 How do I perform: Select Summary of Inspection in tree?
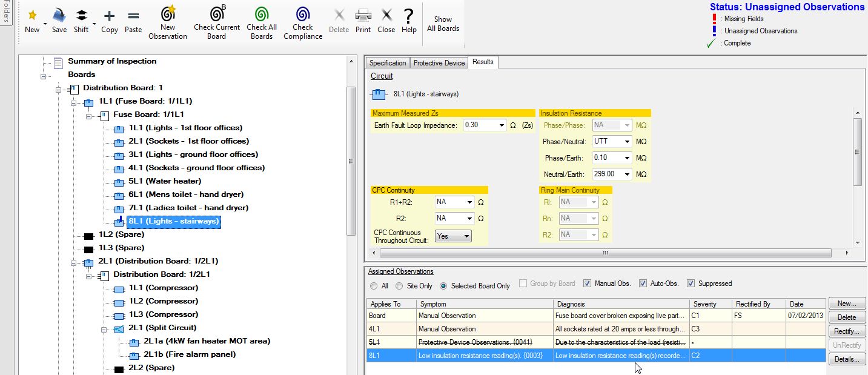coord(112,61)
